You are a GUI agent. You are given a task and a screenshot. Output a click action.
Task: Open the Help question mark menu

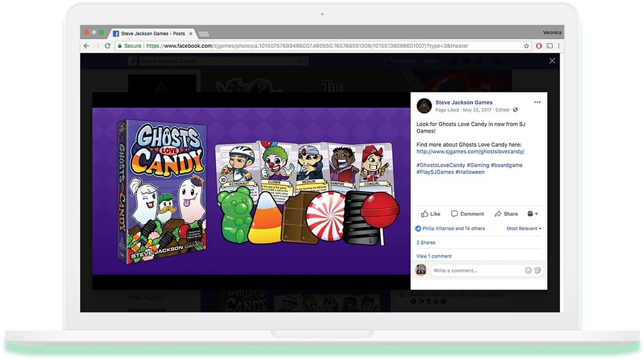pos(498,61)
